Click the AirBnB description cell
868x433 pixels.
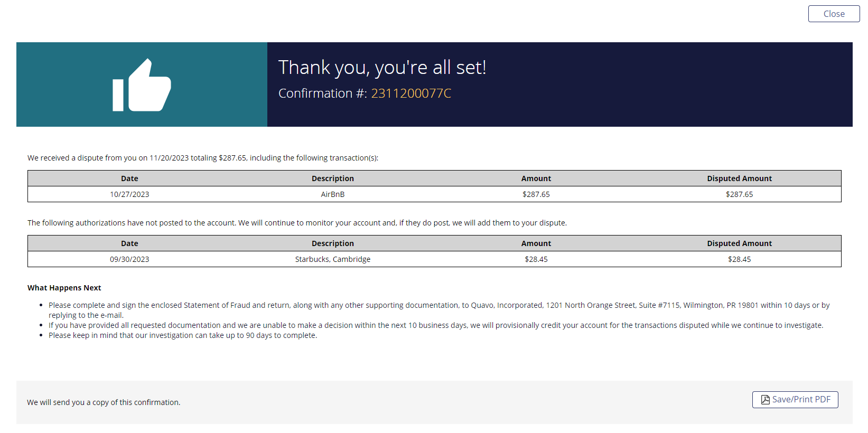click(x=333, y=194)
